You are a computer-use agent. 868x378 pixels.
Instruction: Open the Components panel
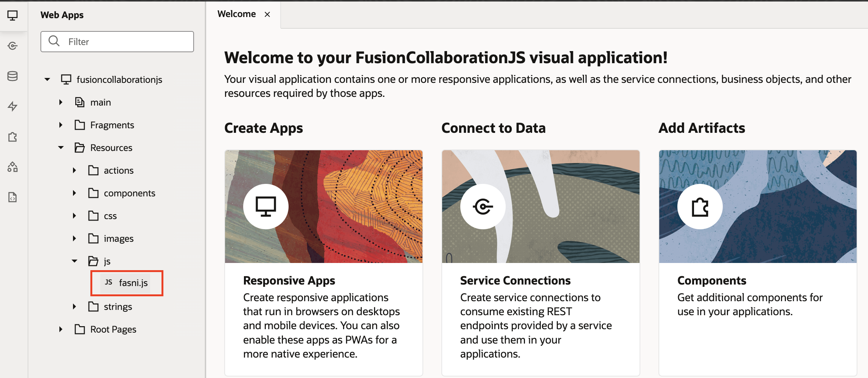13,137
